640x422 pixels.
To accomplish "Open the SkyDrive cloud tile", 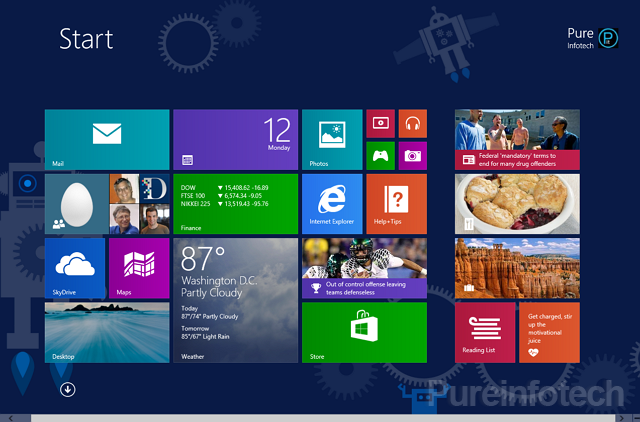I will coord(75,267).
